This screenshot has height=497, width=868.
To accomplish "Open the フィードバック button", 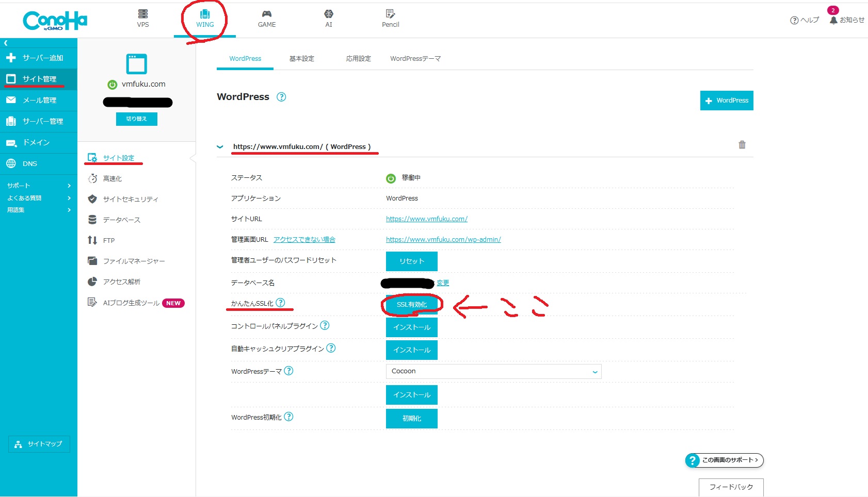I will click(731, 487).
